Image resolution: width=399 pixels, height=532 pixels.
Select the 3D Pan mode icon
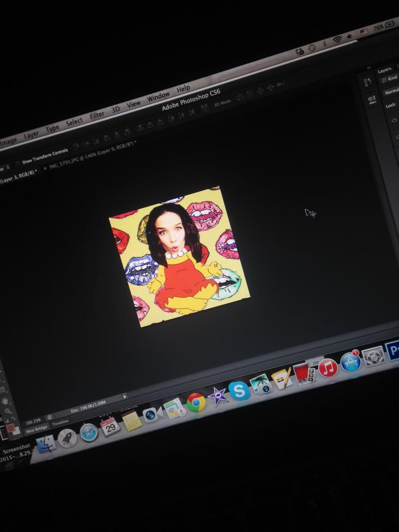click(x=260, y=90)
